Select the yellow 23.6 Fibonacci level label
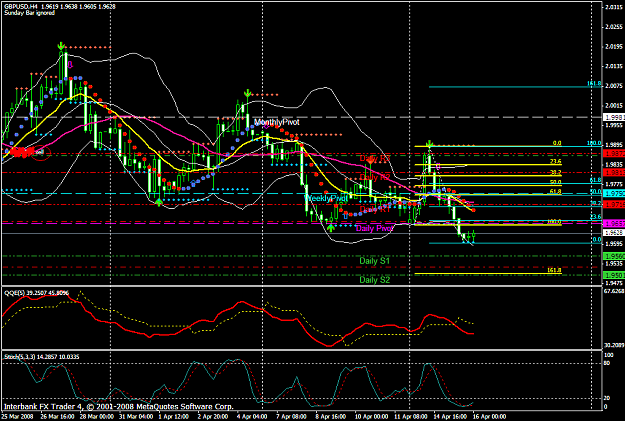The height and width of the screenshot is (421, 625). tap(556, 161)
